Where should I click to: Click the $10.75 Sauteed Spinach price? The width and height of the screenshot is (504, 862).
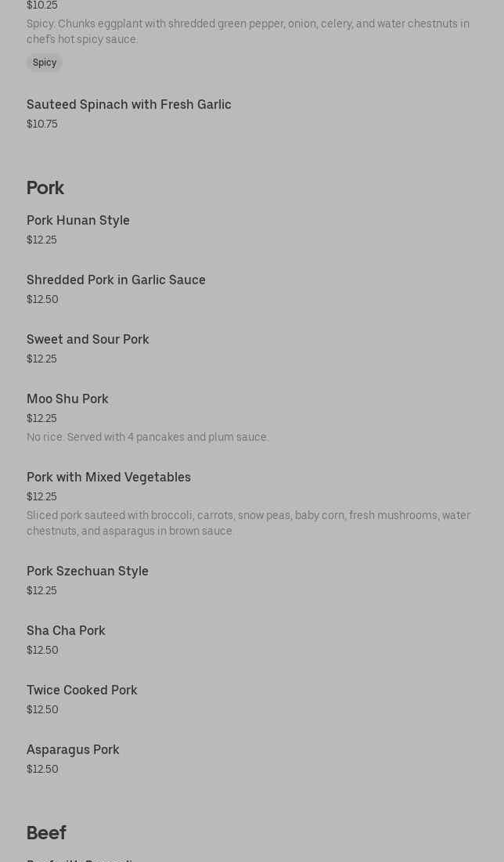[42, 124]
